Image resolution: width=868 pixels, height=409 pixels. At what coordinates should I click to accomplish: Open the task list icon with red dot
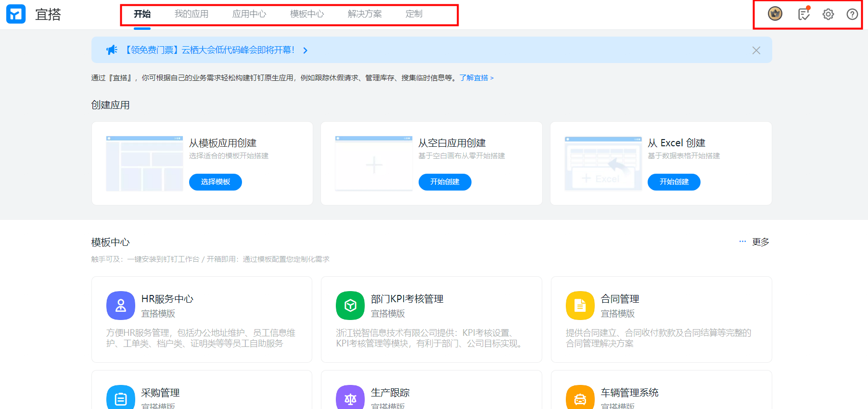coord(804,13)
